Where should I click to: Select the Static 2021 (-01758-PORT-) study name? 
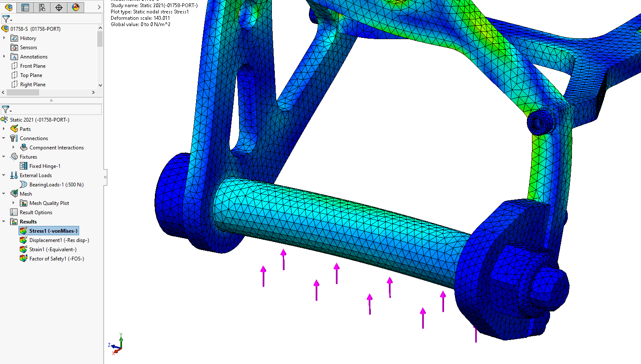coord(40,120)
